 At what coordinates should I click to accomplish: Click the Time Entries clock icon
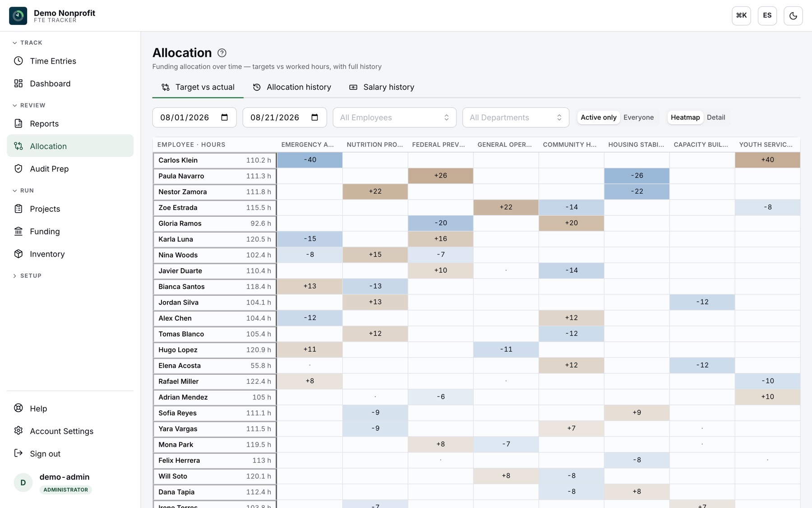point(18,61)
